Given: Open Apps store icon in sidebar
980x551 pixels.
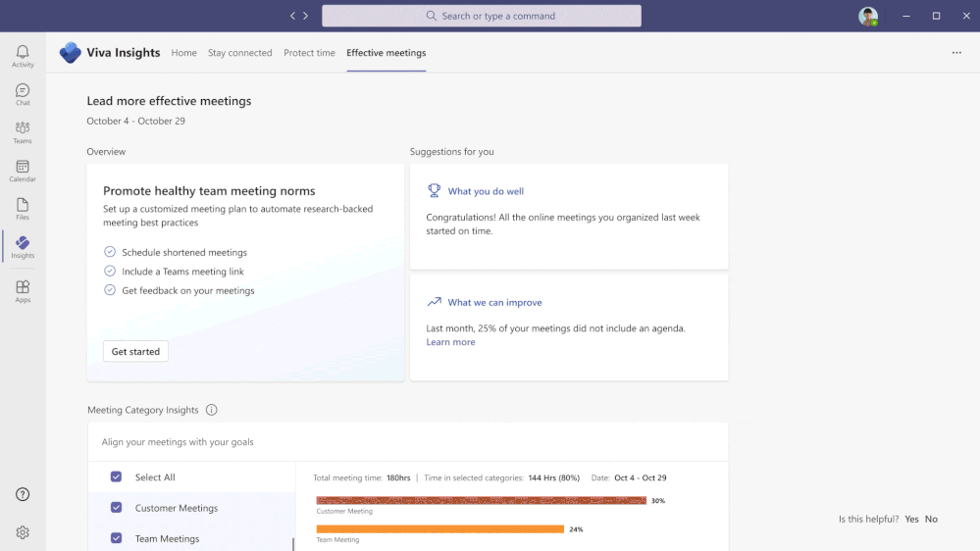Looking at the screenshot, I should click(23, 291).
